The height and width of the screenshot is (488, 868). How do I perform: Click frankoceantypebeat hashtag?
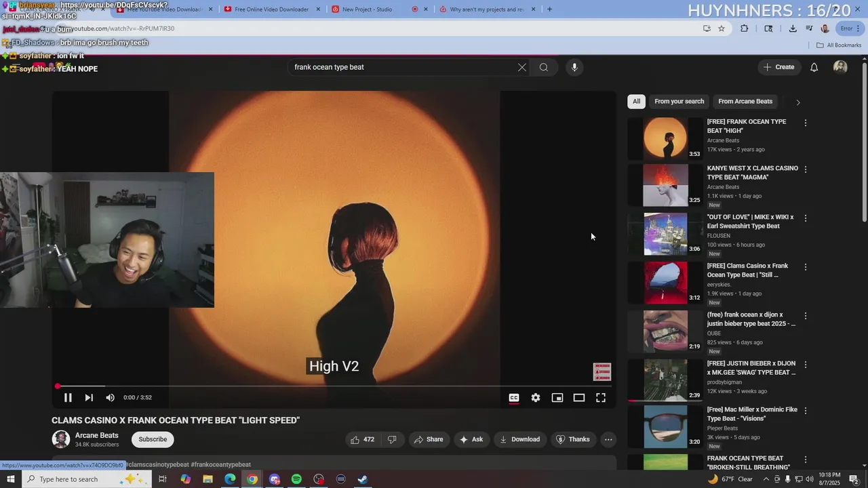(221, 465)
